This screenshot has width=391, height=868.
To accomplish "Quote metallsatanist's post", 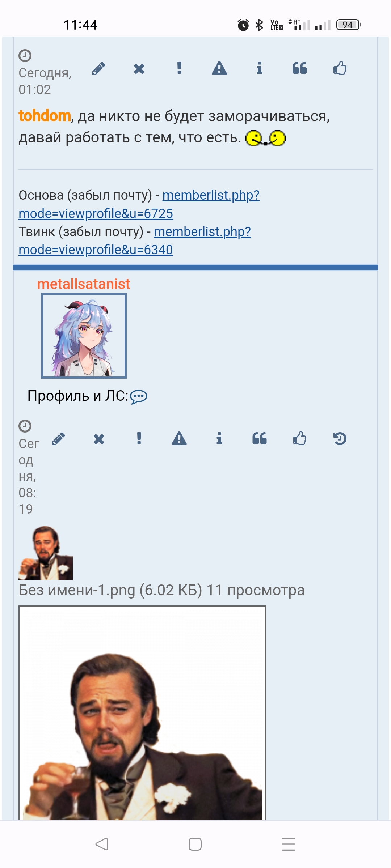I will click(x=260, y=438).
